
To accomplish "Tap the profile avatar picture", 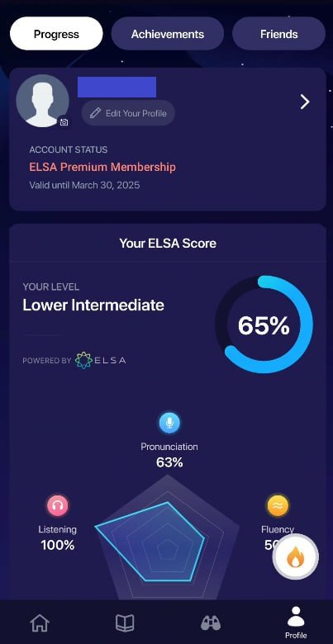I will pos(42,101).
